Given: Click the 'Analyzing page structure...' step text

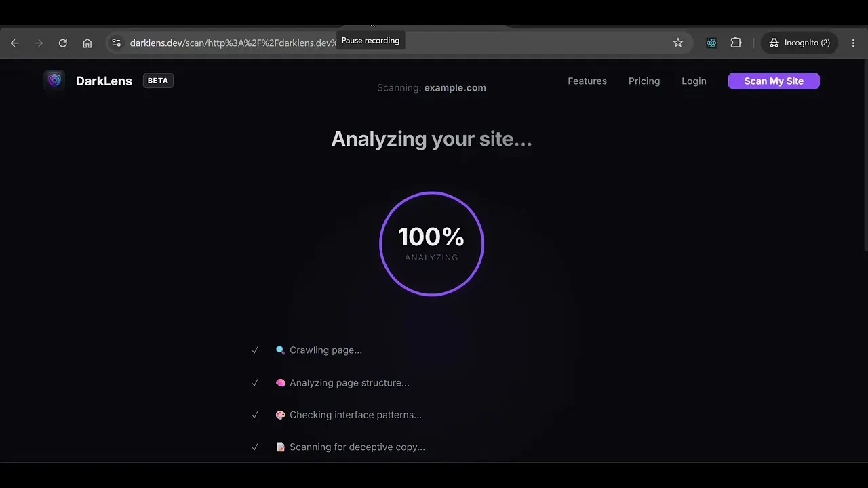Looking at the screenshot, I should pos(349,382).
